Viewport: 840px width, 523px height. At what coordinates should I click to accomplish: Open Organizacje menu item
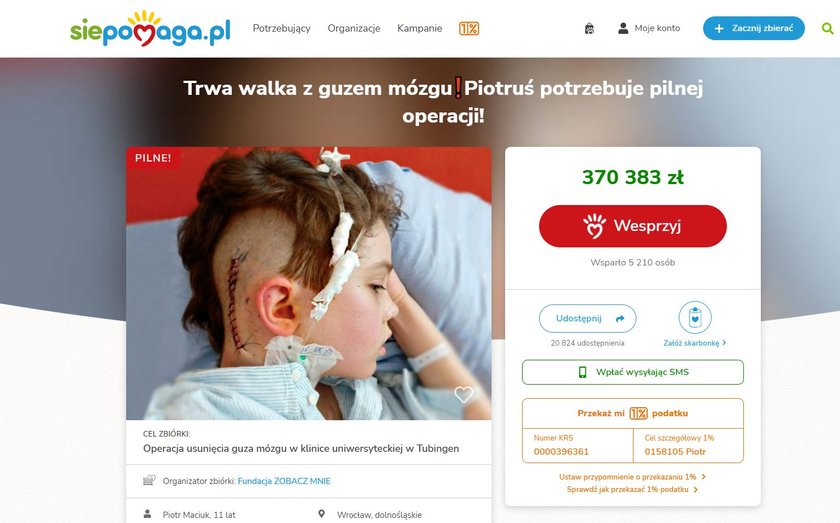click(354, 28)
